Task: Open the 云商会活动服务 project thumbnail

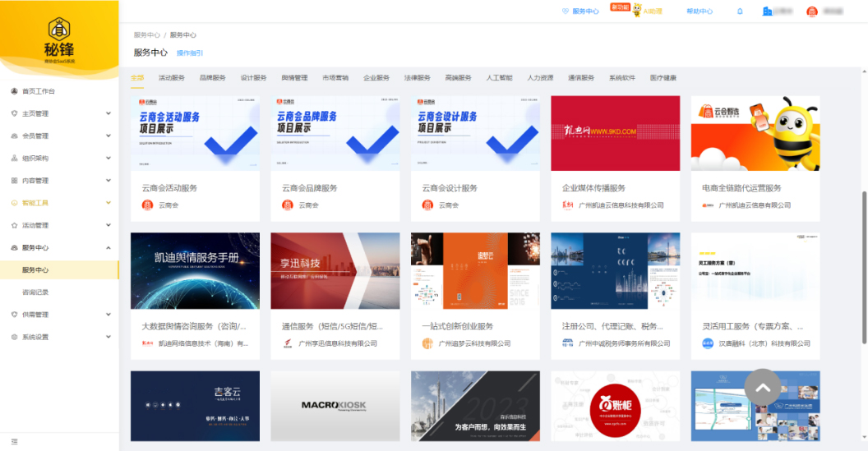Action: click(195, 133)
